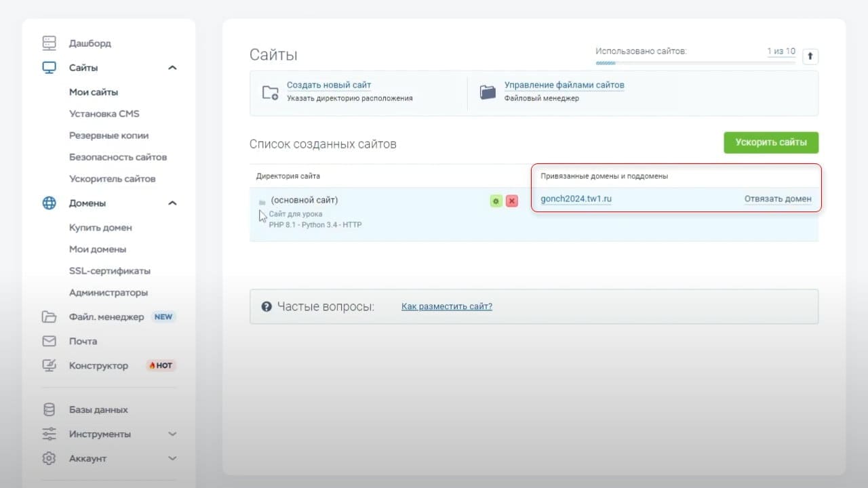This screenshot has width=868, height=488.
Task: Click the (основной сайт) directory name
Action: point(304,200)
